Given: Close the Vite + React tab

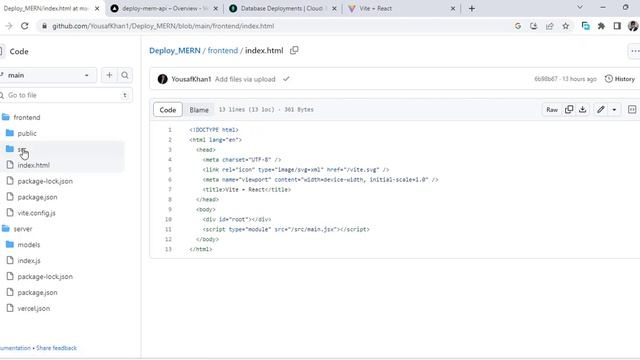Looking at the screenshot, I should (x=453, y=8).
